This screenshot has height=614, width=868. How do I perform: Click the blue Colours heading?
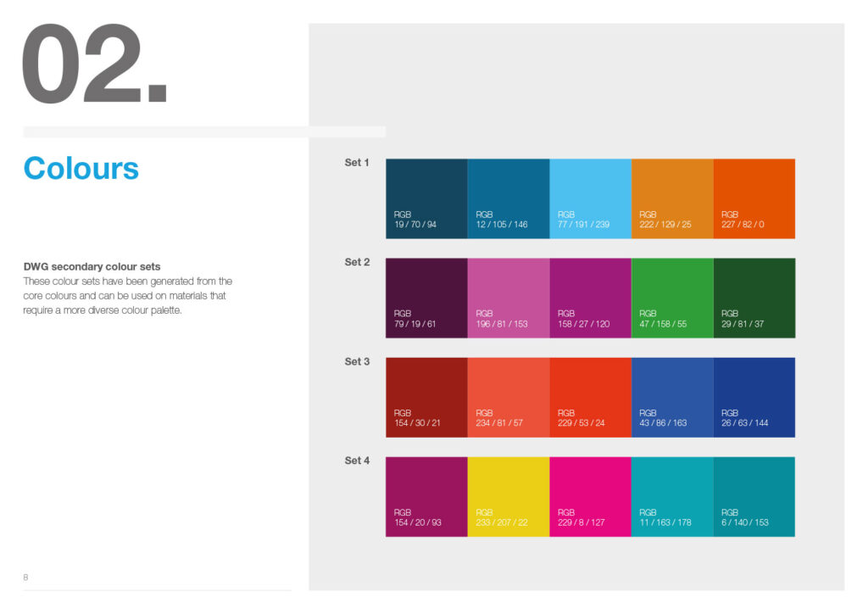point(81,168)
